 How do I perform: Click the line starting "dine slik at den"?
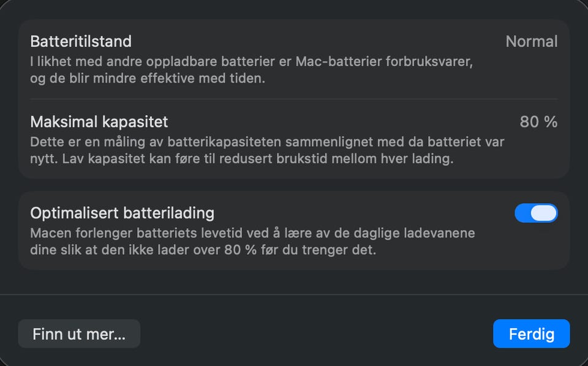coord(202,250)
